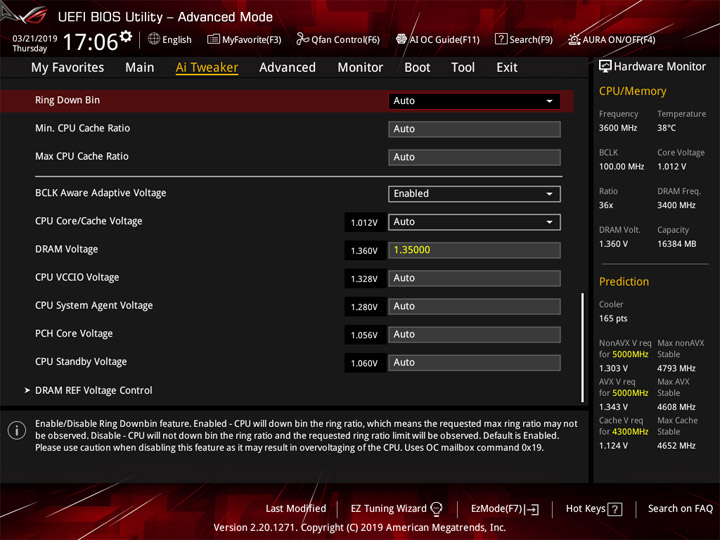
Task: Toggle AURA ON/OFF light icon
Action: point(574,39)
